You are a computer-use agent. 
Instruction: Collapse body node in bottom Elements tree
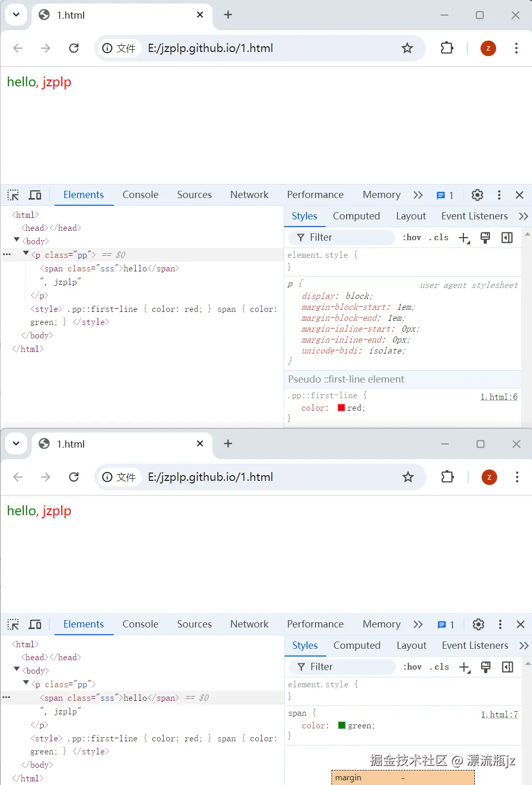click(x=17, y=670)
